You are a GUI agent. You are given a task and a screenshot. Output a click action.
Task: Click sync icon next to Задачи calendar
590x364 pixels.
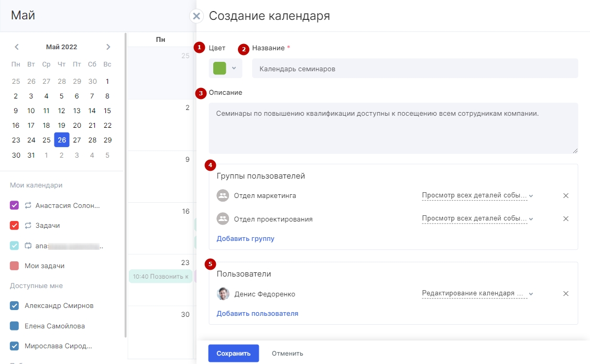tap(28, 225)
